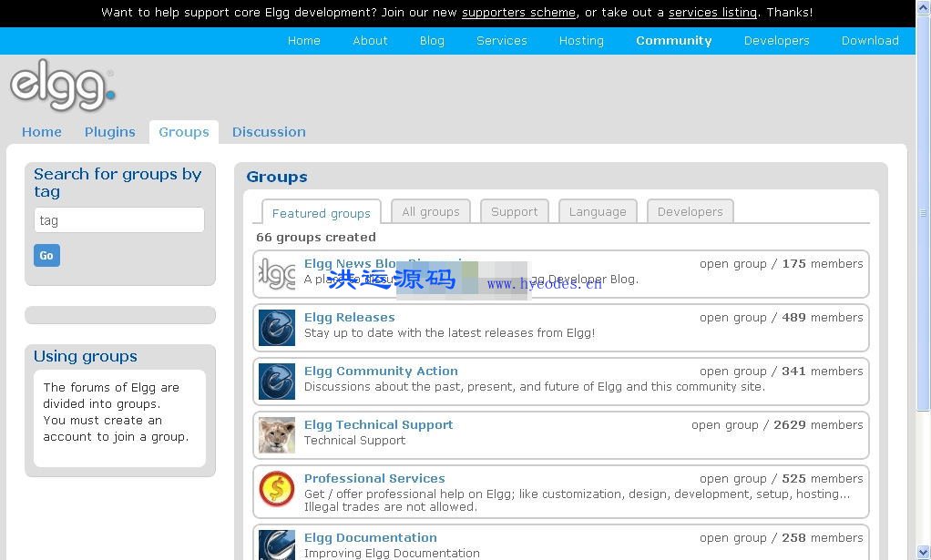Open Developers in top navigation
Viewport: 931px width, 560px height.
pyautogui.click(x=777, y=40)
